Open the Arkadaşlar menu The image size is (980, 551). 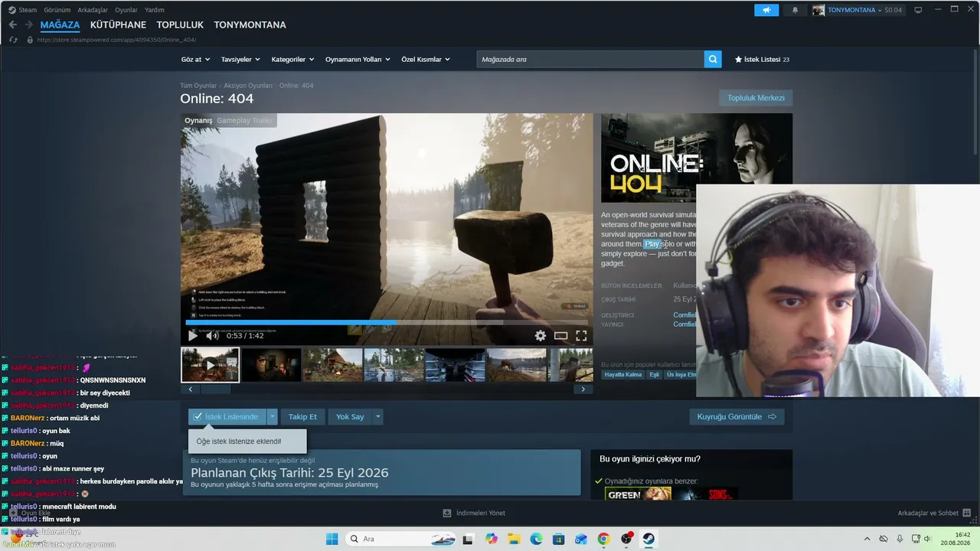point(93,10)
